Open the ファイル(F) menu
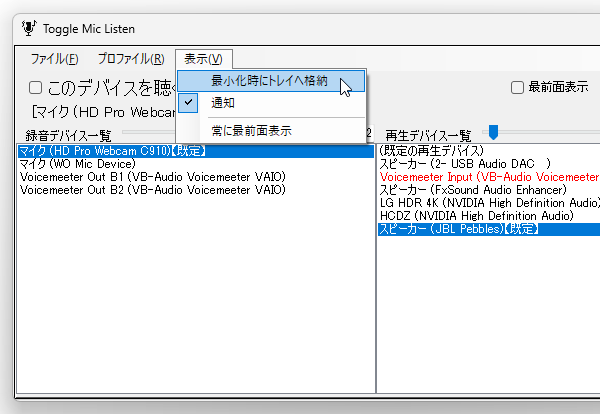The image size is (600, 414). [x=54, y=59]
